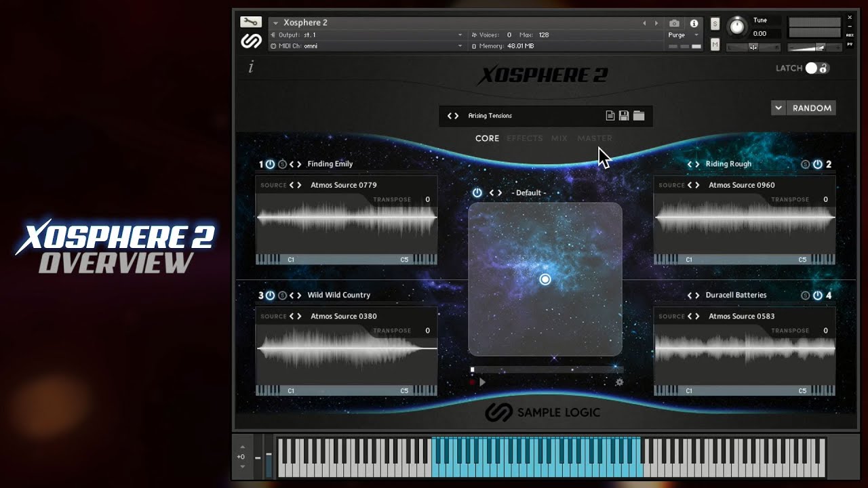This screenshot has width=868, height=488.
Task: Open the Xosphere 2 instrument name dropdown
Action: tap(276, 23)
